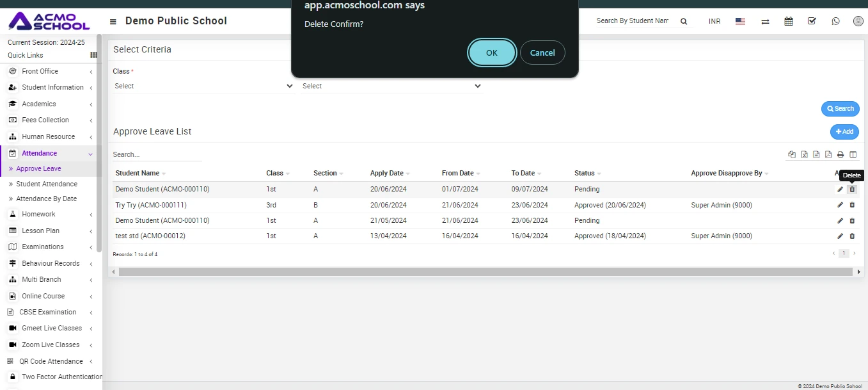
Task: Expand the Student Information menu
Action: [x=52, y=88]
